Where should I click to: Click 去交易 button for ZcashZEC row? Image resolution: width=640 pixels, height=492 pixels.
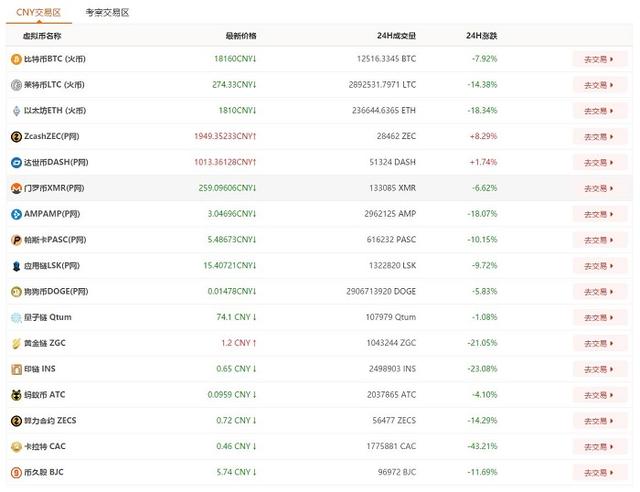599,137
